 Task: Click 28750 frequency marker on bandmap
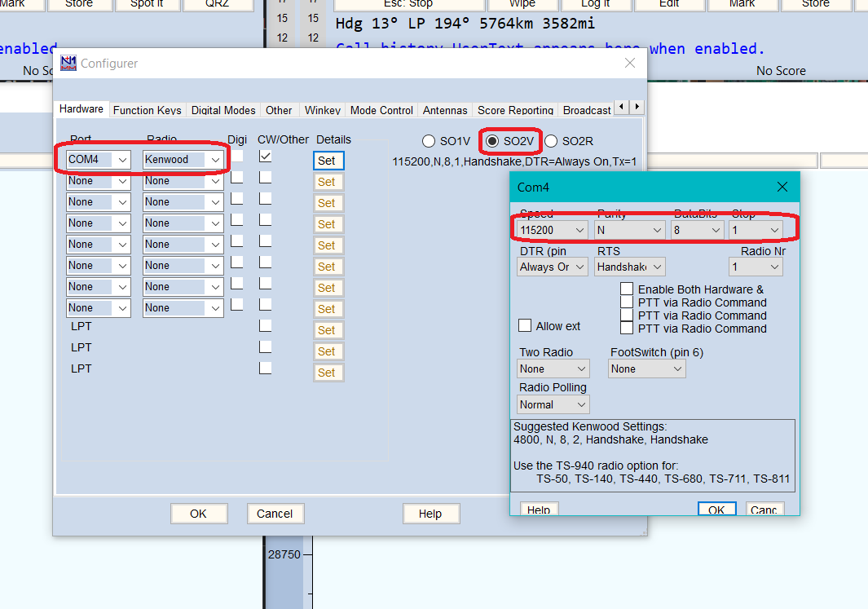284,554
